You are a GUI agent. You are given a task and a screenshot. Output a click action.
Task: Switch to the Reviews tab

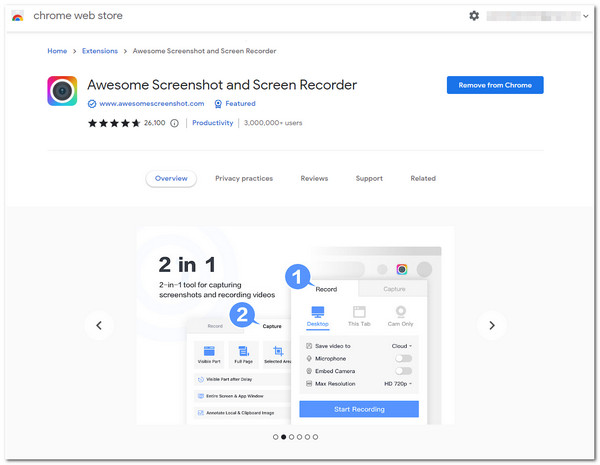pyautogui.click(x=314, y=178)
